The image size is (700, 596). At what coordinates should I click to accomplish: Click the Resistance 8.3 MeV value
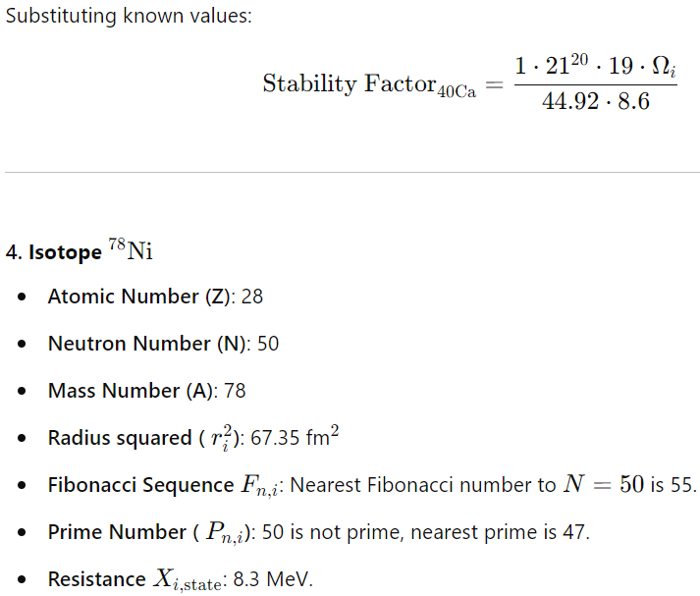[x=273, y=579]
